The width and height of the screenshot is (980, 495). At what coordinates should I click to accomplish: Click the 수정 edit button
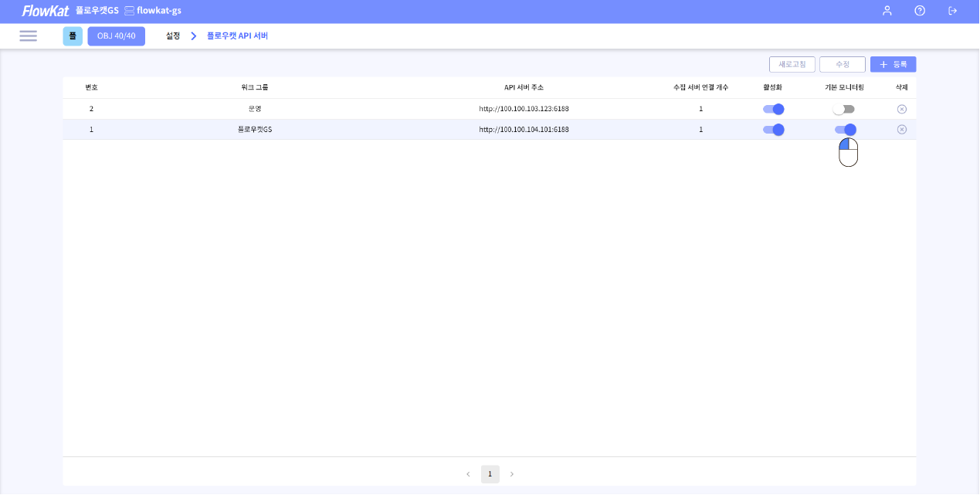pyautogui.click(x=842, y=65)
